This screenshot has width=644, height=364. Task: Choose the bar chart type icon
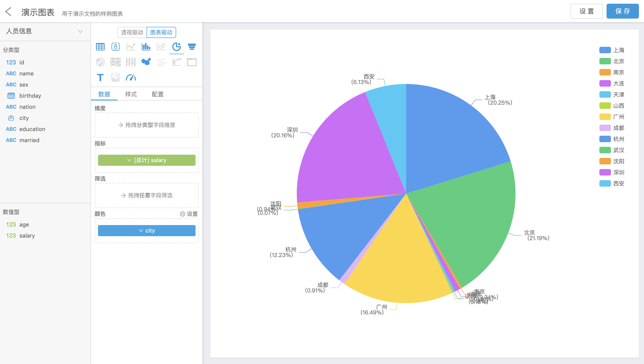click(146, 47)
